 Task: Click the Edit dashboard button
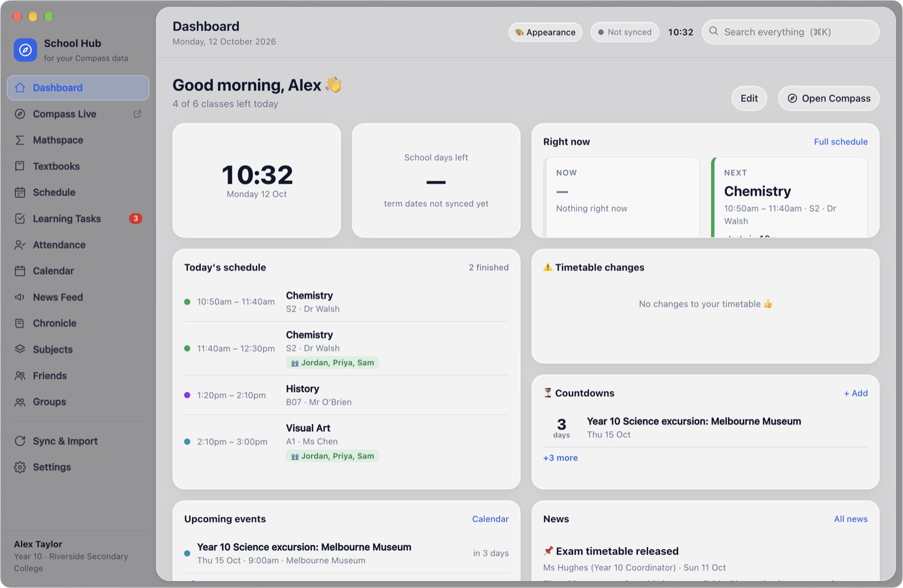[x=749, y=98]
